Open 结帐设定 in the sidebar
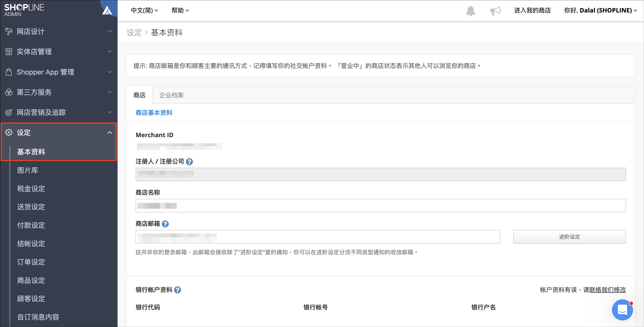Viewport: 644px width, 327px height. pos(31,243)
